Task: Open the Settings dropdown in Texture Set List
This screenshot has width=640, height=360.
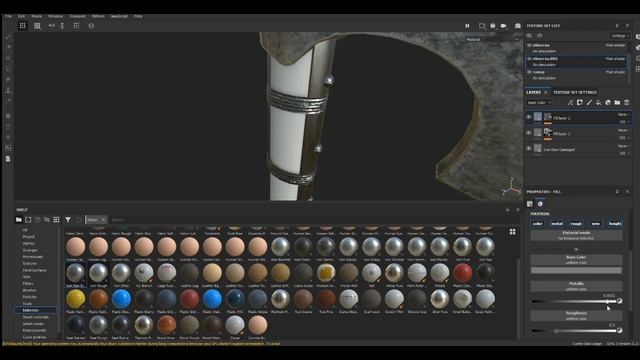Action: click(x=620, y=36)
